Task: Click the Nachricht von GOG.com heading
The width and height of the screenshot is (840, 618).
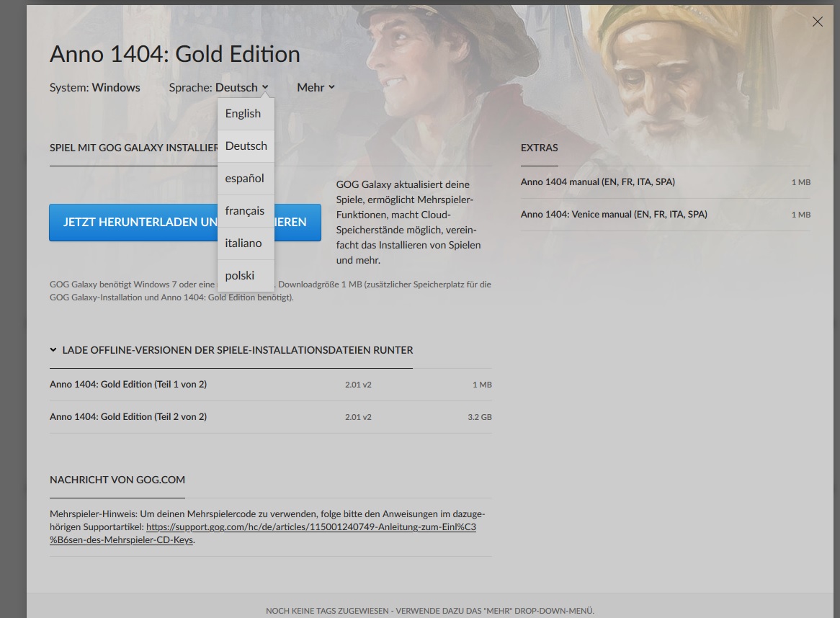Action: (117, 480)
